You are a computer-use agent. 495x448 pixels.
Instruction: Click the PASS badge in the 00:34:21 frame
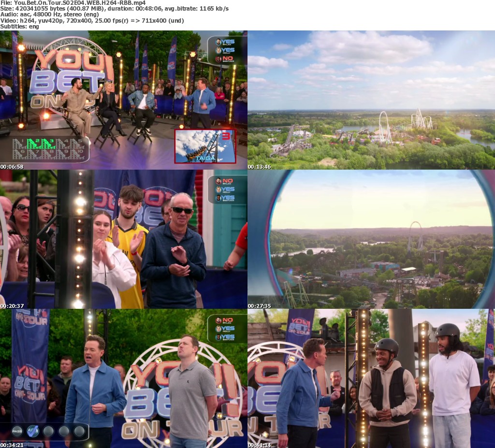[17, 431]
